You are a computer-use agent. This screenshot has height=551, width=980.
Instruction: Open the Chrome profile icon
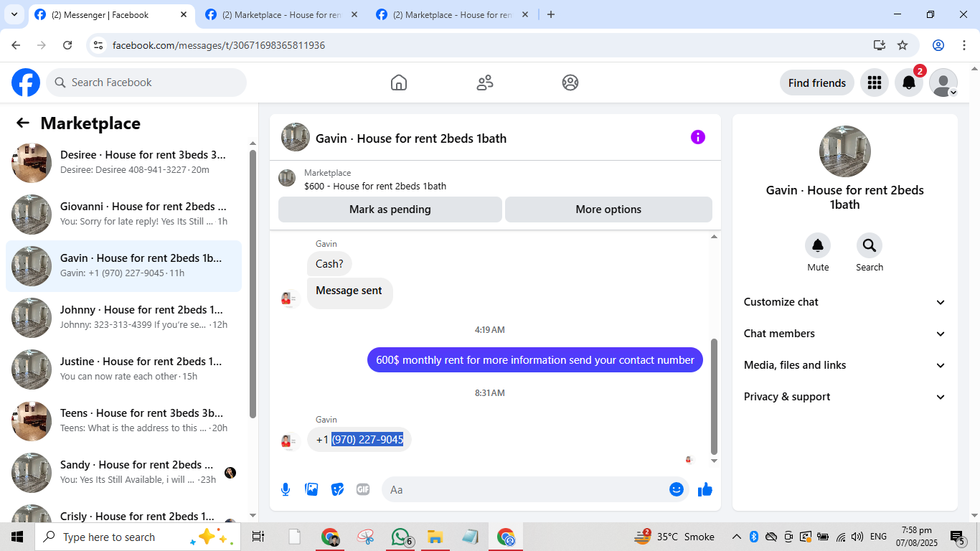click(x=938, y=45)
